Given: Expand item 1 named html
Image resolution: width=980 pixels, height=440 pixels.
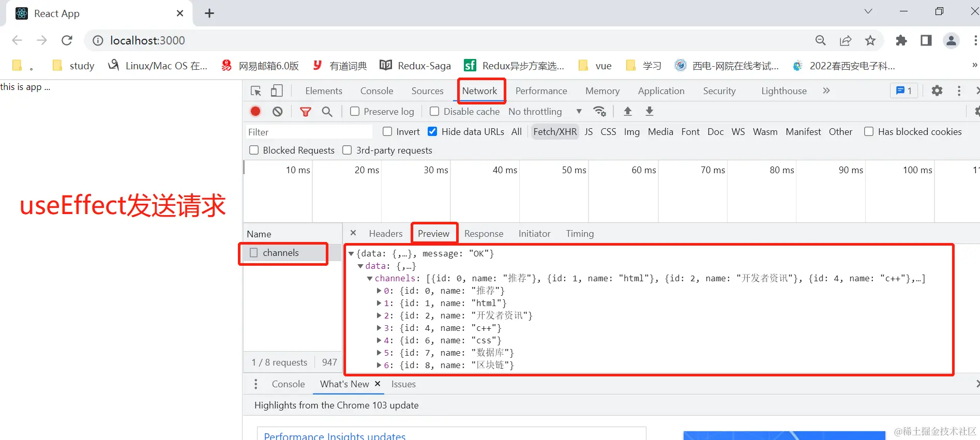Looking at the screenshot, I should click(x=379, y=303).
